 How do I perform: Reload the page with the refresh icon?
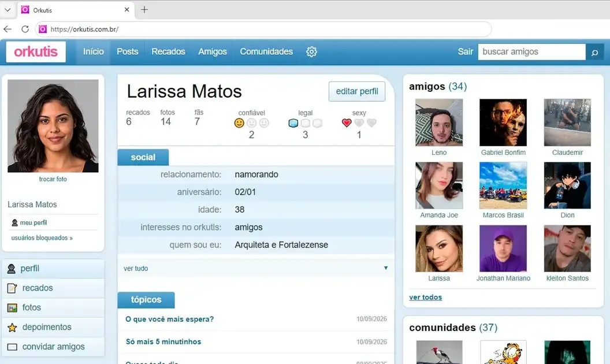[25, 29]
